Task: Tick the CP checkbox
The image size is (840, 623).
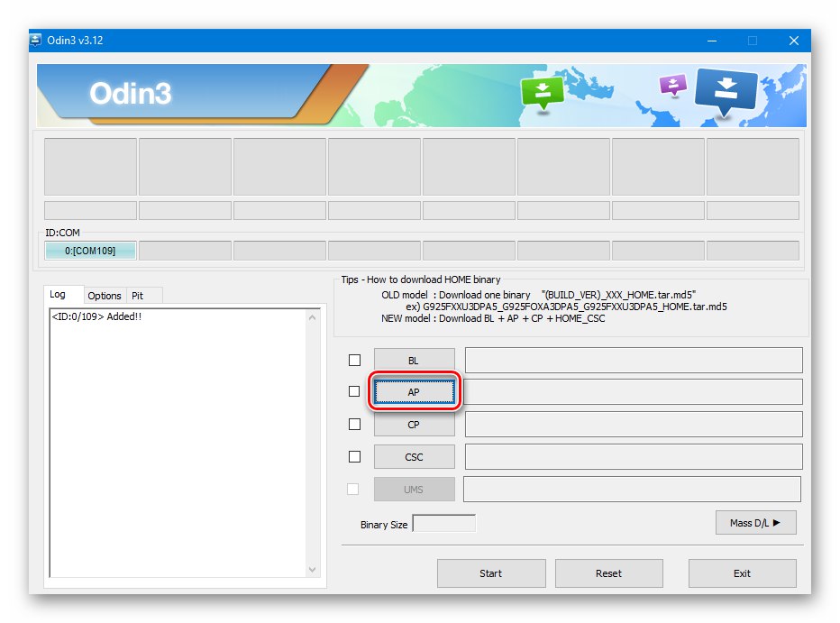Action: click(354, 425)
